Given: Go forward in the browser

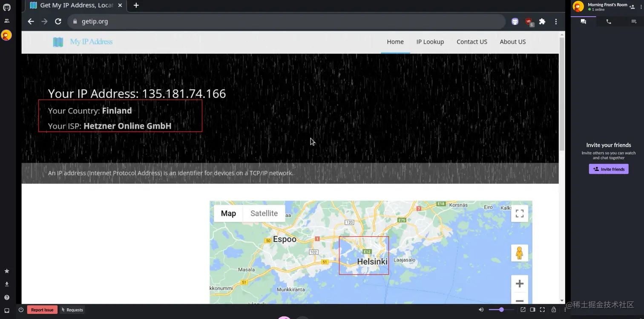Looking at the screenshot, I should click(44, 21).
